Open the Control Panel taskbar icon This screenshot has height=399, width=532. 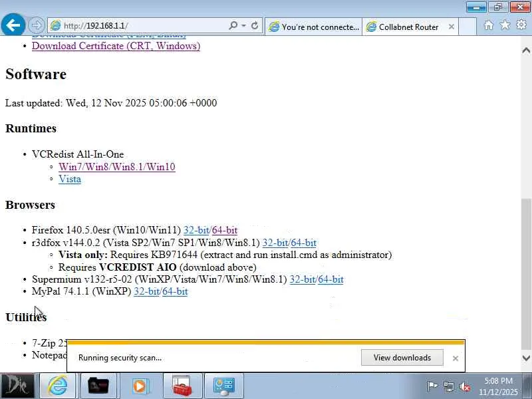pos(224,386)
